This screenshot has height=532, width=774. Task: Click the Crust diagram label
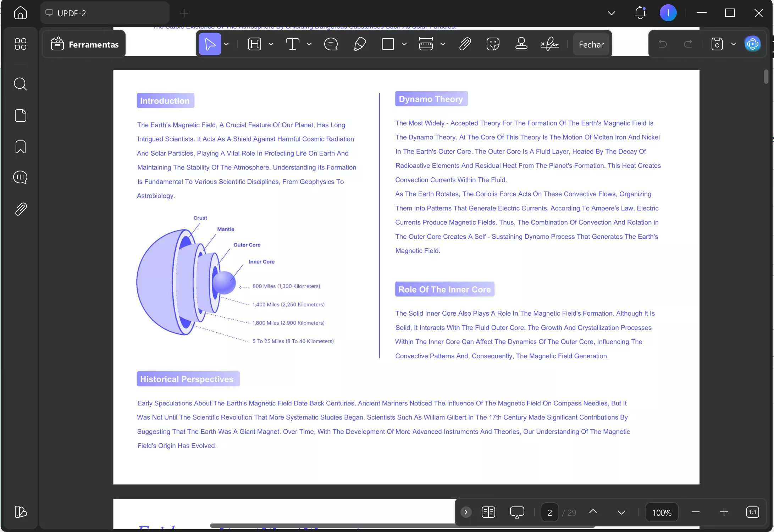point(200,218)
